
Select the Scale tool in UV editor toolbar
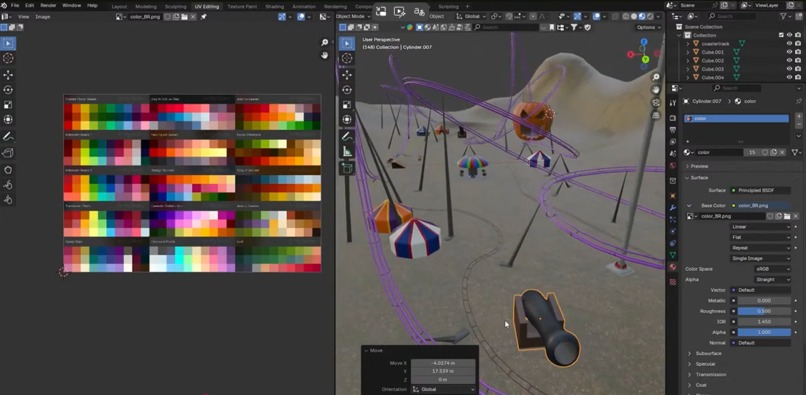tap(8, 105)
